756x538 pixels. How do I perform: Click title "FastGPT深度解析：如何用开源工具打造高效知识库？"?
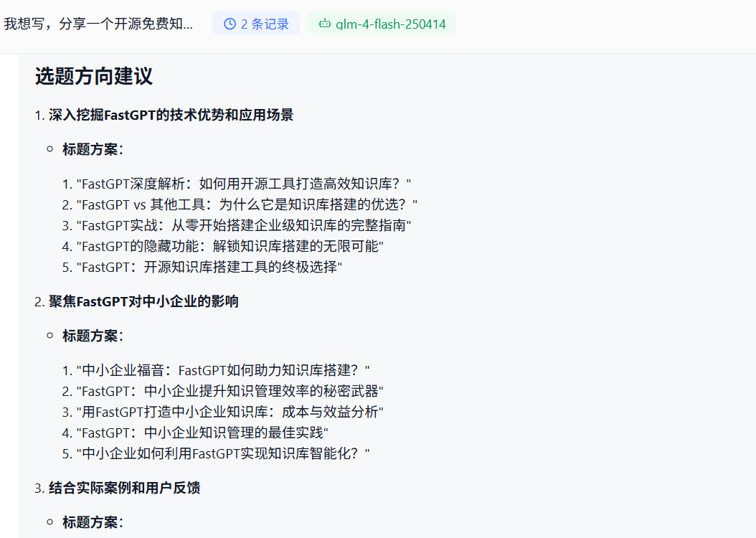click(243, 184)
